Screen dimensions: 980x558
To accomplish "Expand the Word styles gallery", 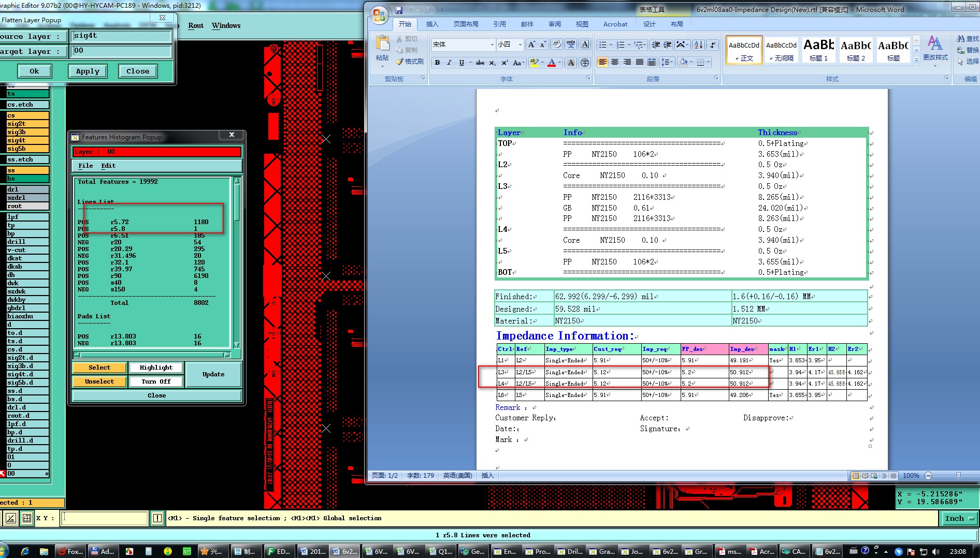I will 916,60.
